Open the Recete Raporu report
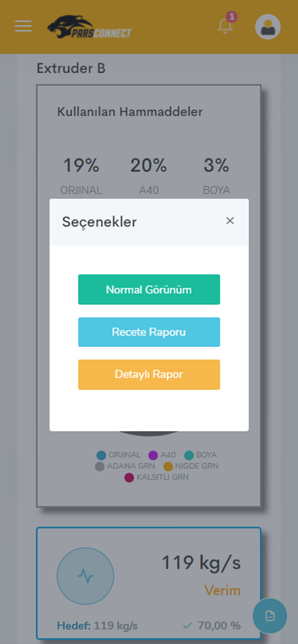 click(x=149, y=332)
